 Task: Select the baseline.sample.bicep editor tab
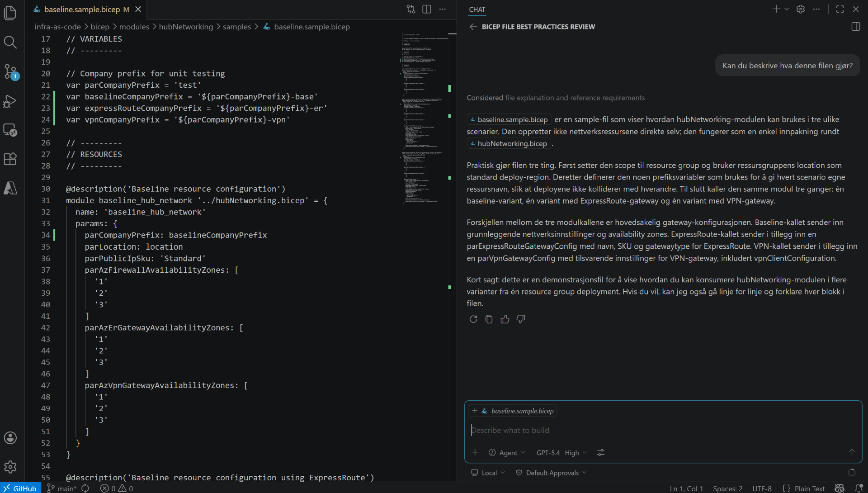82,9
